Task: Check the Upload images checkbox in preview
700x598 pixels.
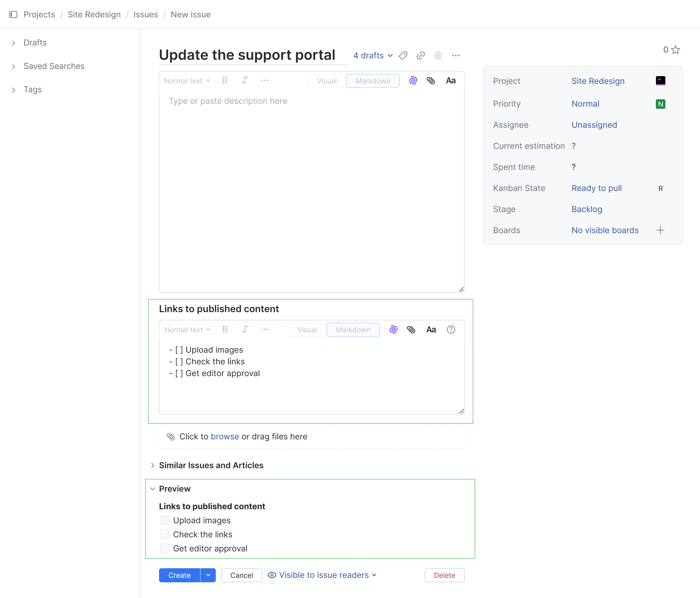Action: 165,520
